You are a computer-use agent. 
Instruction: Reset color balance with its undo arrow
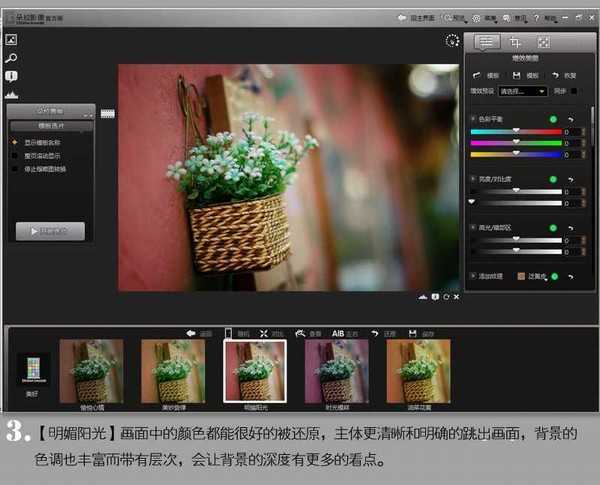(x=570, y=120)
